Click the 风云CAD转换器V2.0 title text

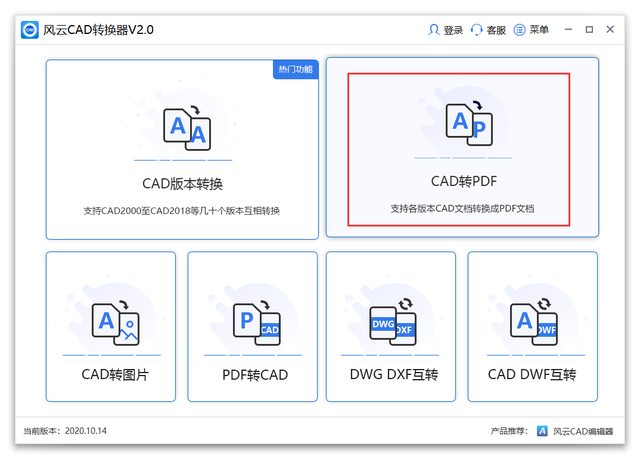point(98,30)
